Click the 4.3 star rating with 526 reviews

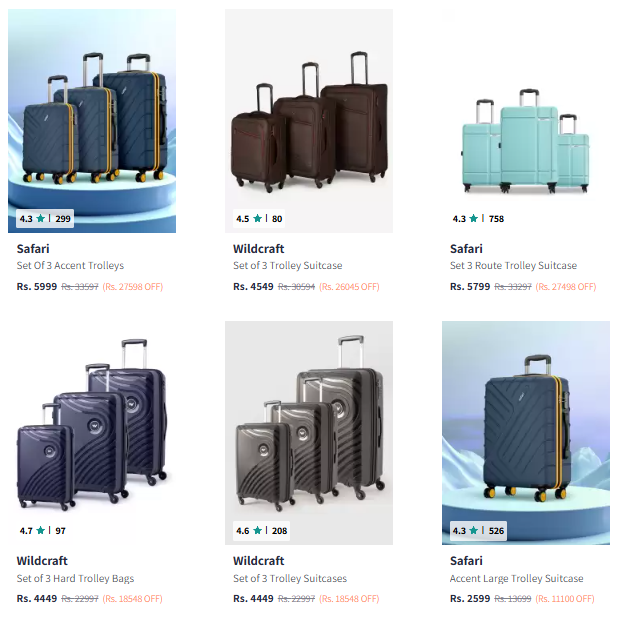(478, 531)
